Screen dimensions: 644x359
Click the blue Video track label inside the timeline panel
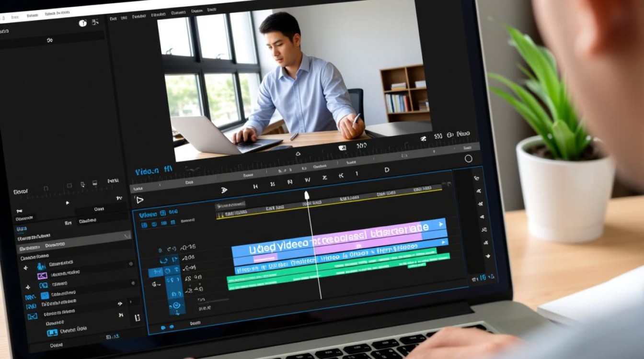(148, 215)
